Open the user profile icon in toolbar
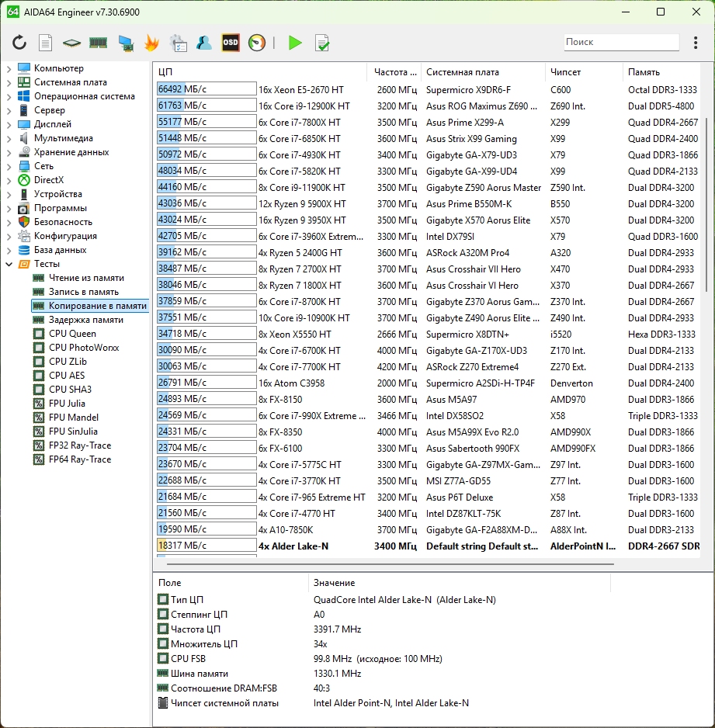Screen dimensions: 715x728 (x=204, y=43)
